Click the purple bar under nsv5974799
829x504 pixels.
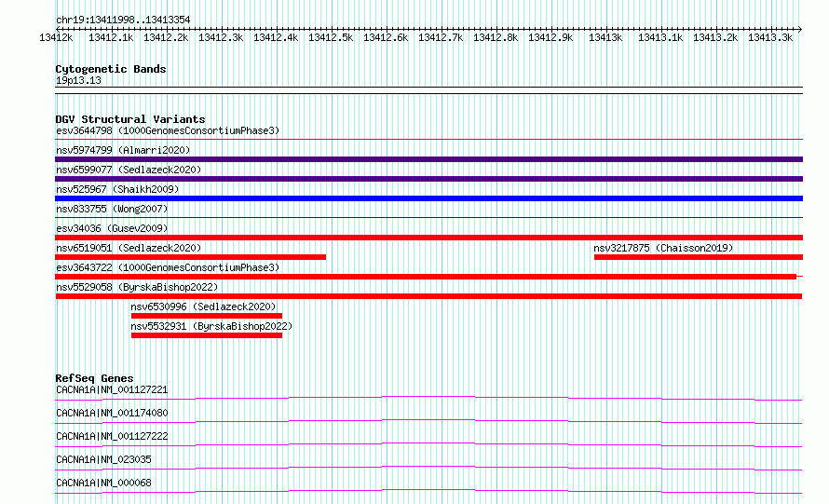coord(428,159)
